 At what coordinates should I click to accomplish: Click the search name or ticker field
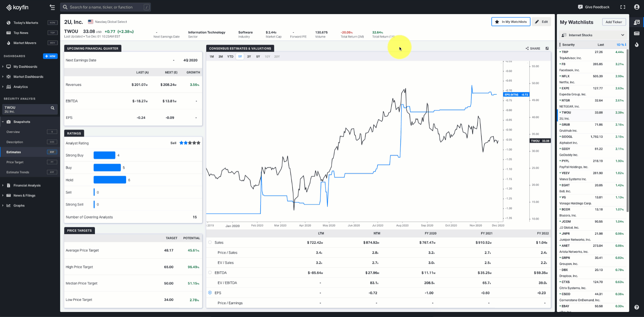105,7
